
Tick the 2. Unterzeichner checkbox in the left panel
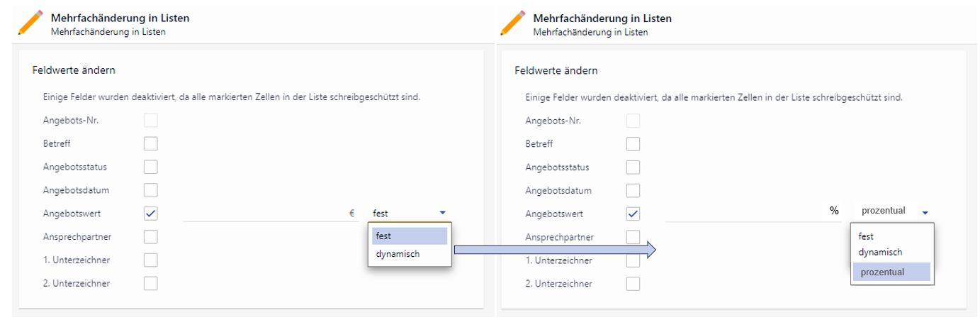click(x=150, y=284)
